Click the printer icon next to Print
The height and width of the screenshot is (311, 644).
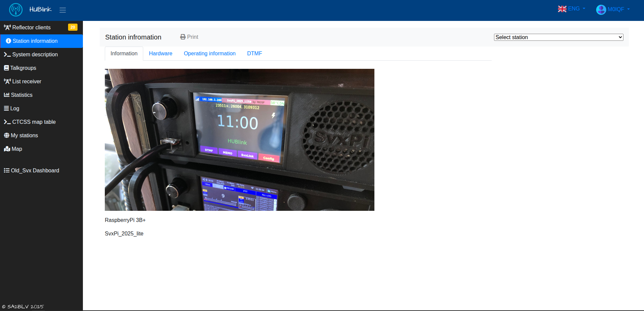tap(183, 37)
